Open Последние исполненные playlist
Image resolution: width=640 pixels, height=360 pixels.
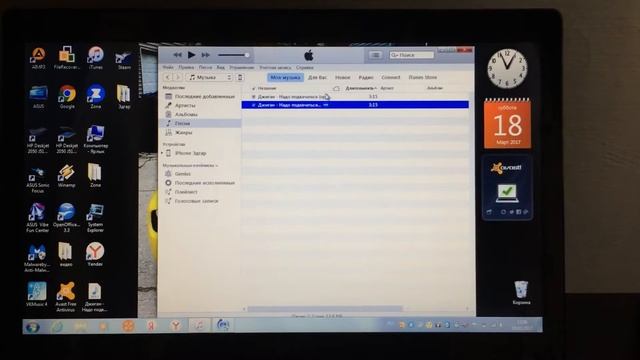(x=200, y=183)
